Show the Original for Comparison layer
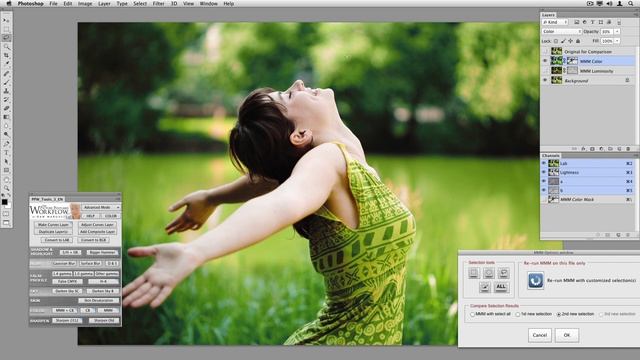The height and width of the screenshot is (360, 640). click(x=545, y=51)
